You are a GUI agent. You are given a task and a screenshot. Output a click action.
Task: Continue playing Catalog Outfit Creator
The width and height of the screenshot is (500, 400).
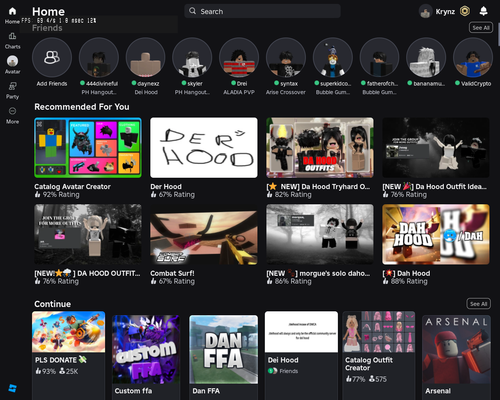(379, 332)
